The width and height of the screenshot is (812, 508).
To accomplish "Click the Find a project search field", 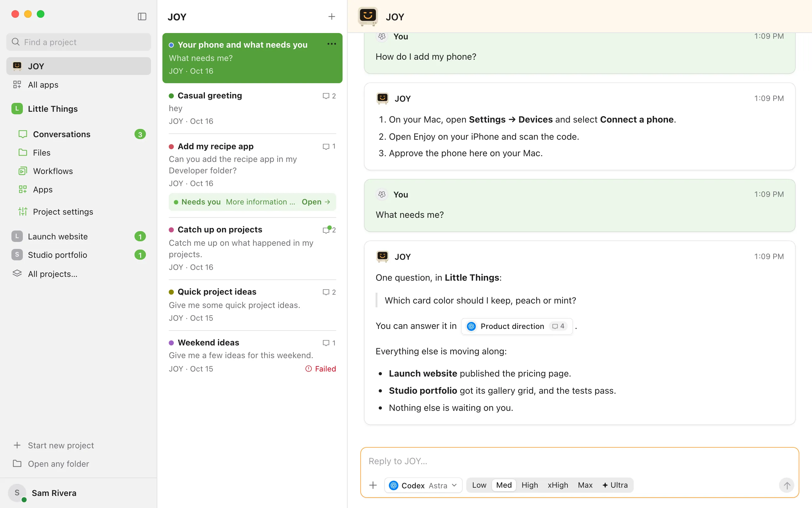I will pyautogui.click(x=79, y=42).
